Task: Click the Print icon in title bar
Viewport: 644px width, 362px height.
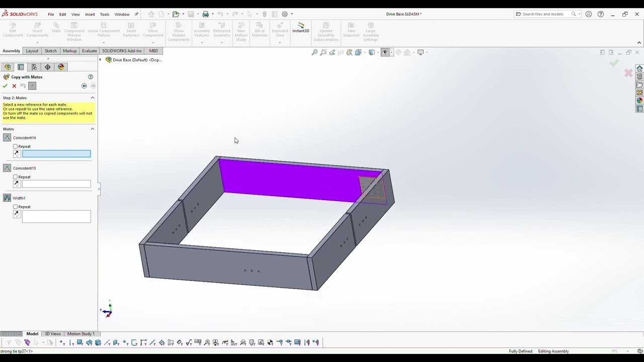Action: [205, 14]
